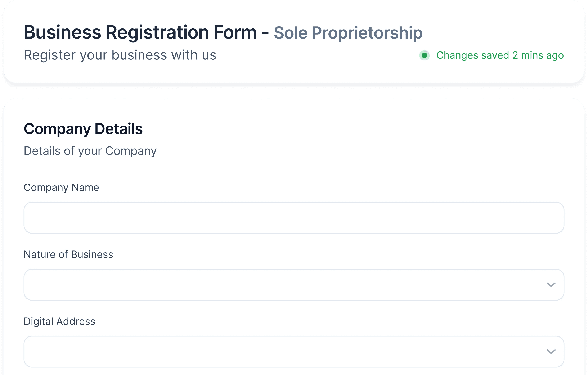Image resolution: width=588 pixels, height=375 pixels.
Task: Click the Company Name field label
Action: coord(61,187)
